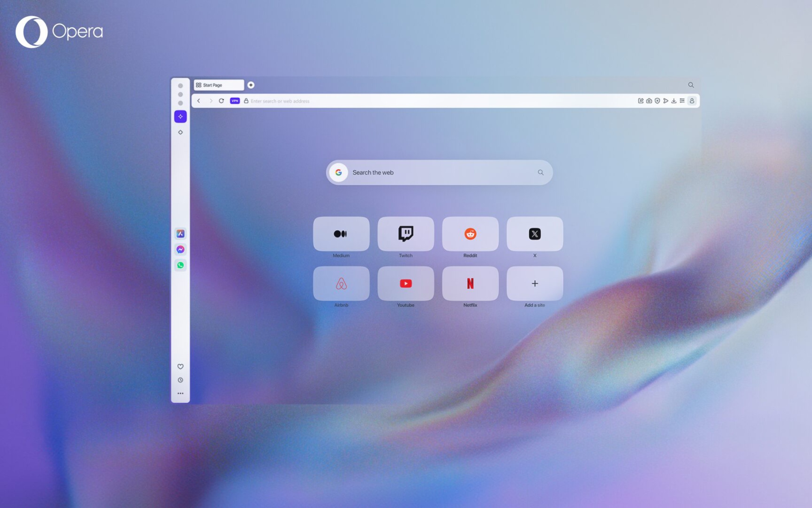
Task: Open the pinboard edit icon
Action: coord(641,101)
